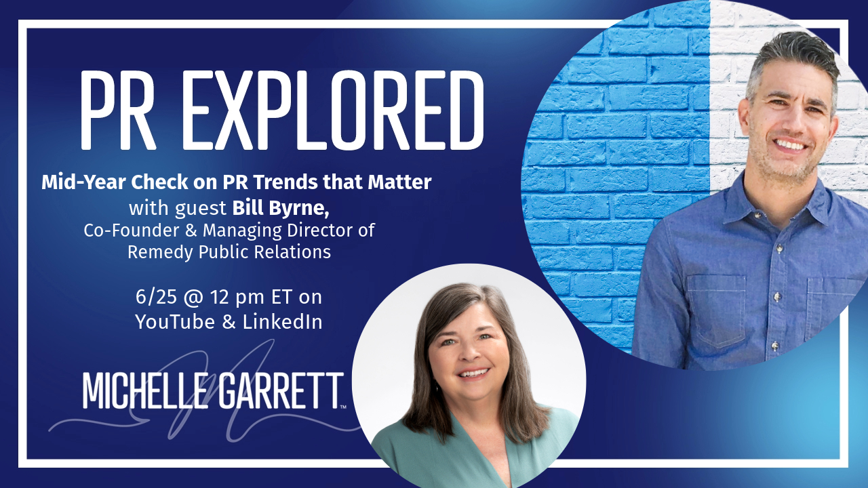Click the 6/25 @ 12 pm ET date line
This screenshot has width=868, height=488.
(x=229, y=297)
